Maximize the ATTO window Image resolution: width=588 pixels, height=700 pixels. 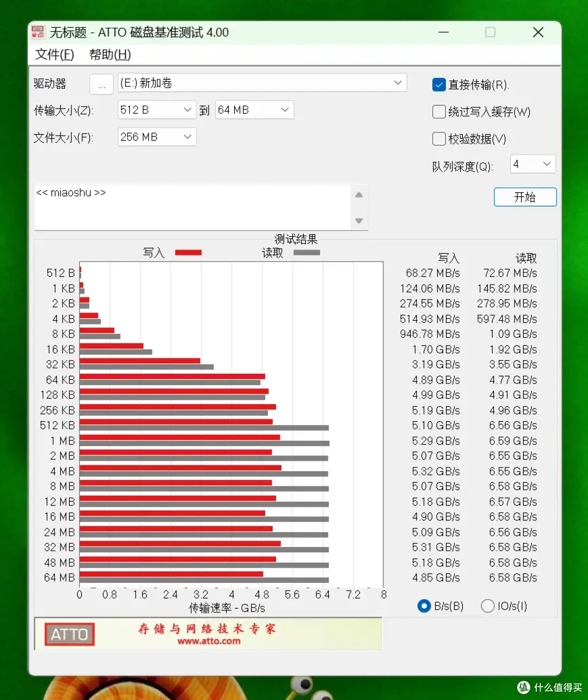pyautogui.click(x=490, y=32)
